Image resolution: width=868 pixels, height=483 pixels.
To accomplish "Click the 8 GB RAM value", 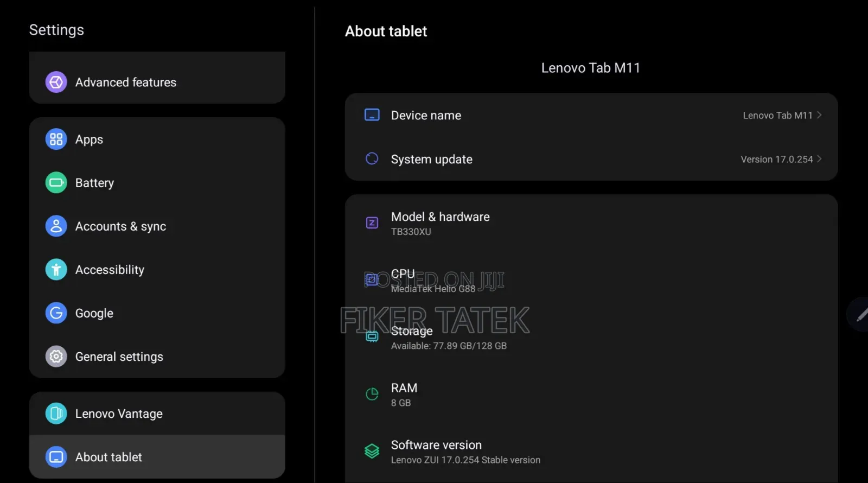I will pos(401,403).
